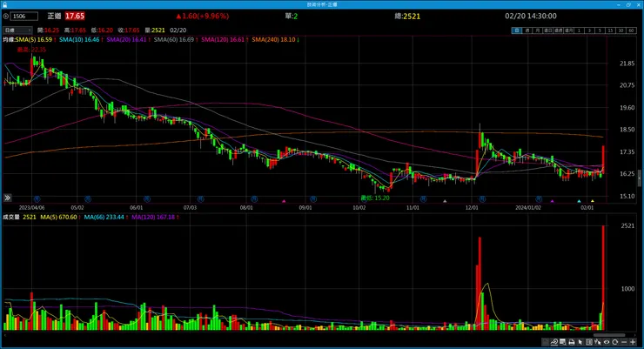Image resolution: width=644 pixels, height=349 pixels.
Task: Click the 成交量 volume panel title
Action: click(11, 218)
